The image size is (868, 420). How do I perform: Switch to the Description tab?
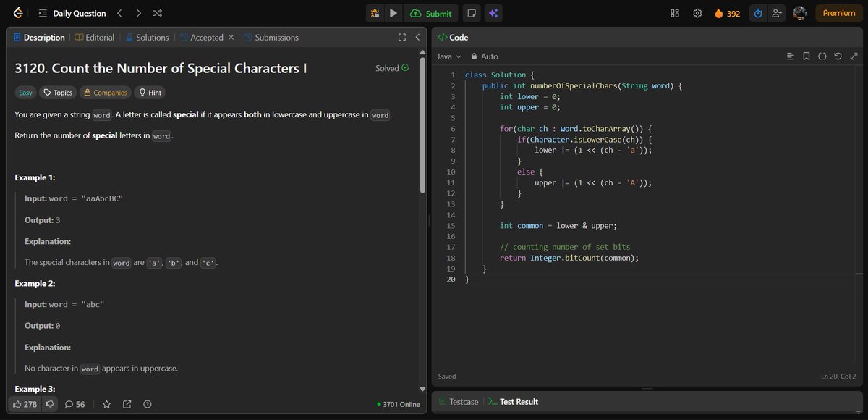tap(39, 37)
